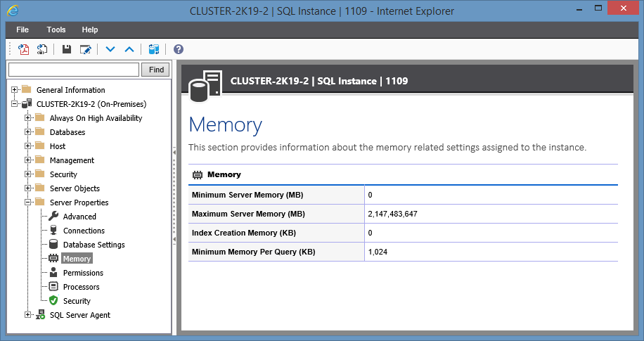Viewport: 644px width, 341px height.
Task: Click the SQL instance header icon
Action: point(205,86)
